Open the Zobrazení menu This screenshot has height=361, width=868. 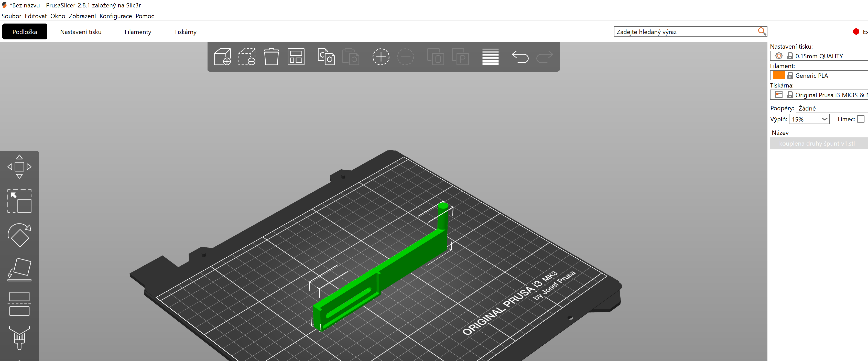82,16
